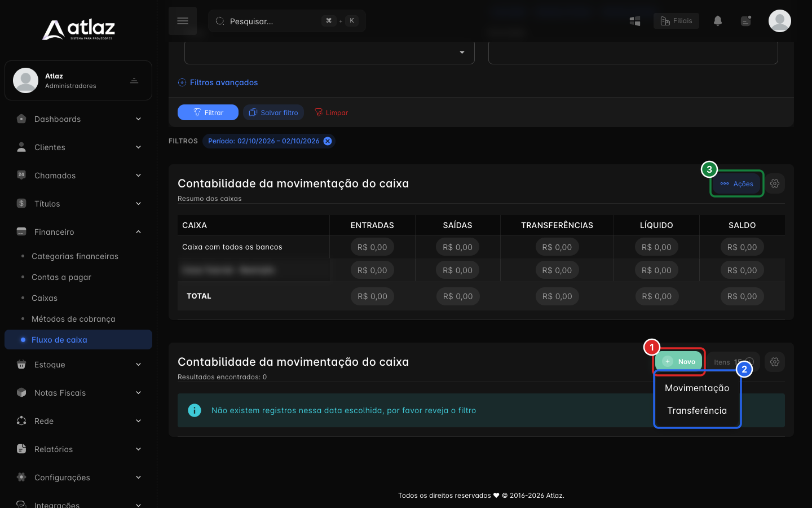Screen dimensions: 812x508
Task: Click the Chamados sidebar icon
Action: [x=21, y=175]
